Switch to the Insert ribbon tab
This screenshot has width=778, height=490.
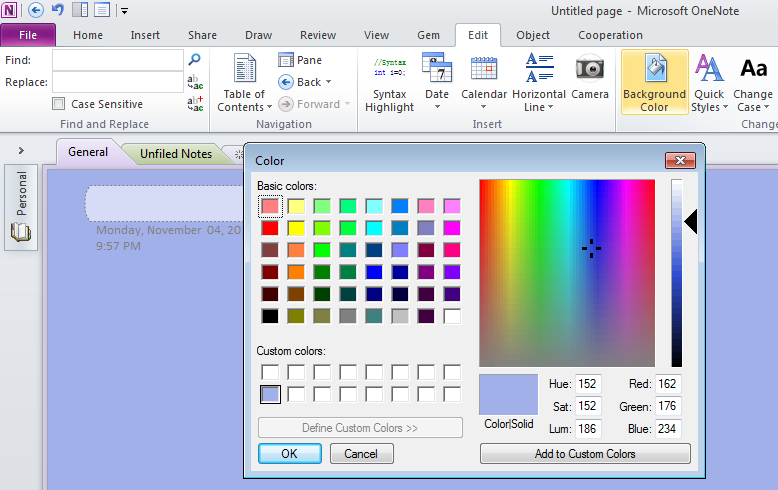145,35
